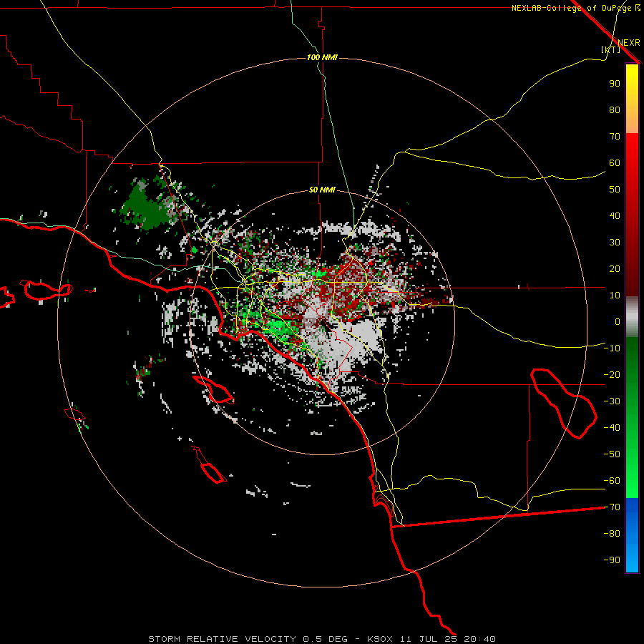644x644 pixels.
Task: Click the -40 value on velocity scale
Action: click(612, 428)
